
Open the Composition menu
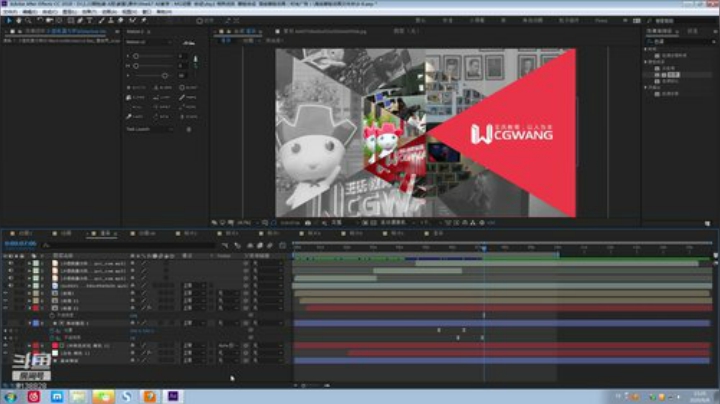click(x=50, y=11)
